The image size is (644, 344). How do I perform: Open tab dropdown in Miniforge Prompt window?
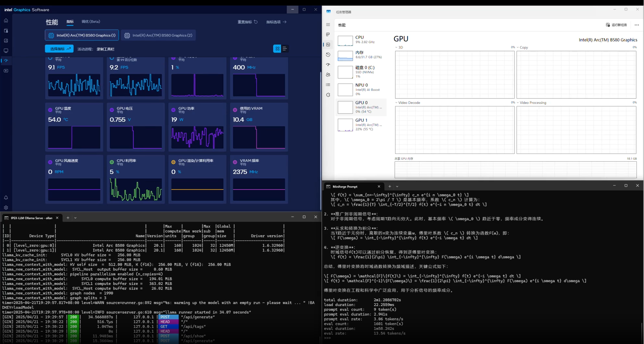click(397, 186)
